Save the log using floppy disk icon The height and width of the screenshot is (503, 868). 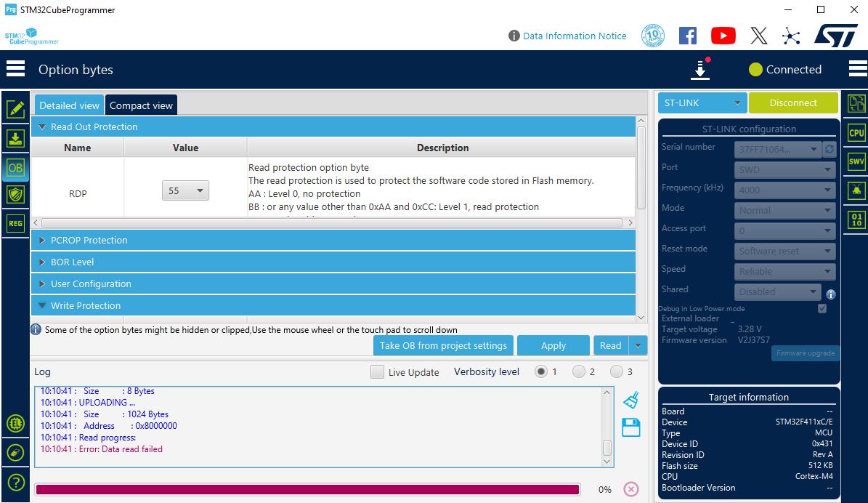(630, 427)
